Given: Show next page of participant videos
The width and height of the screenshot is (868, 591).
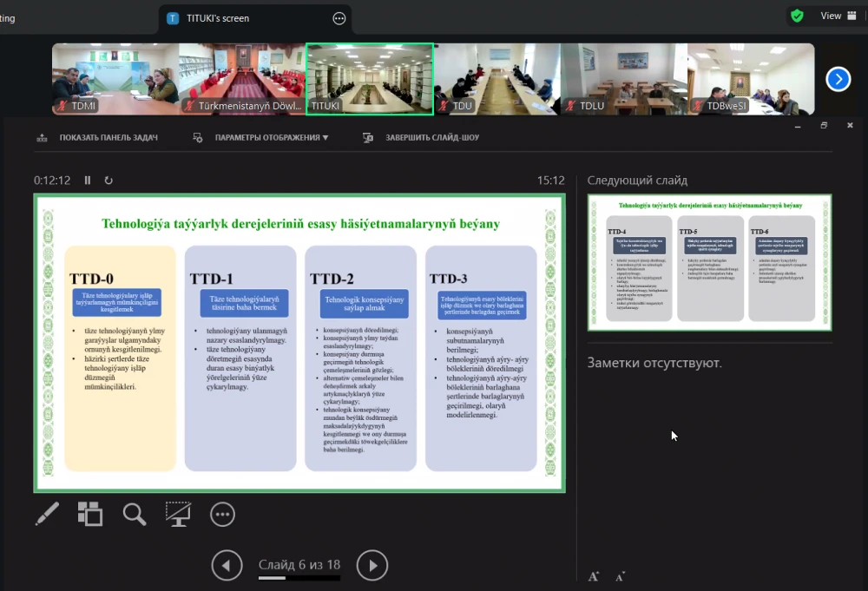Looking at the screenshot, I should [838, 79].
